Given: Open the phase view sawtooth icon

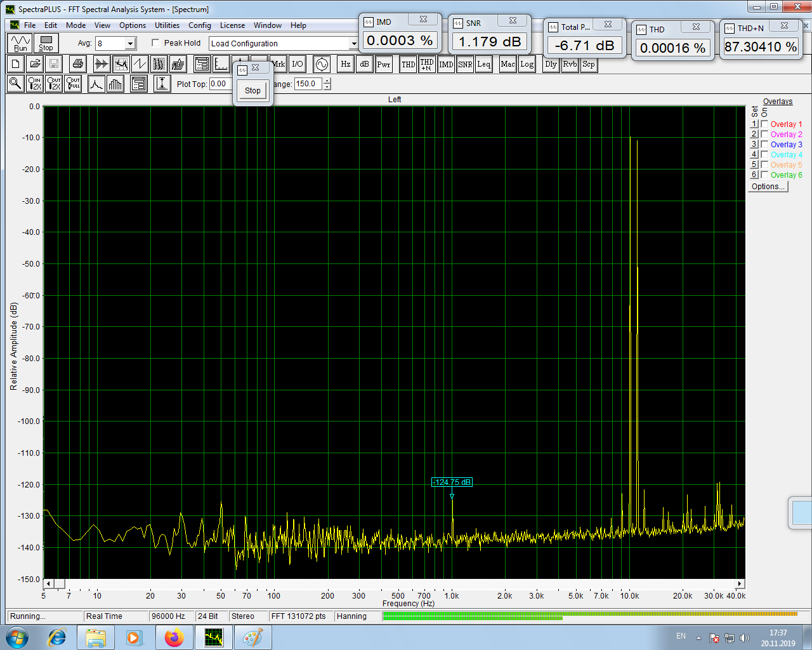Looking at the screenshot, I should 140,64.
